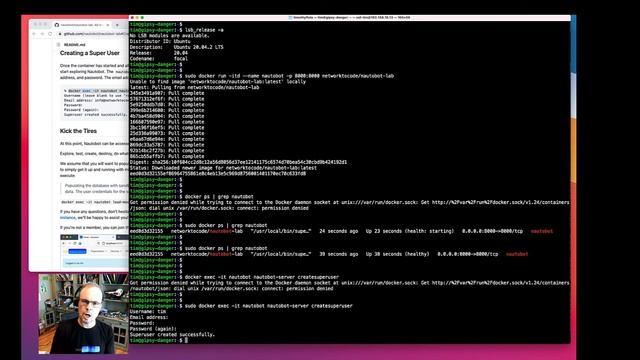
Task: Click the 'Creating a Super User' heading
Action: [x=90, y=53]
